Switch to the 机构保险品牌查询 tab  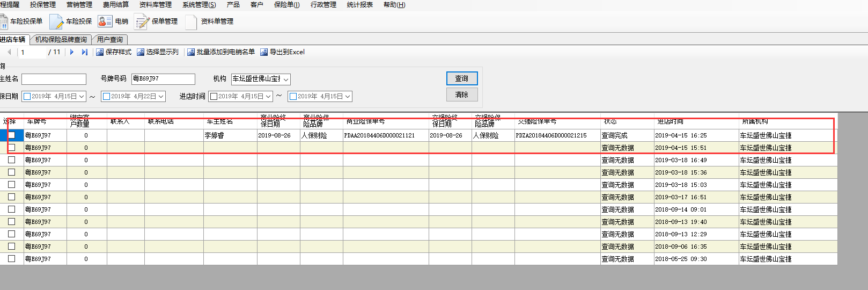(x=61, y=40)
